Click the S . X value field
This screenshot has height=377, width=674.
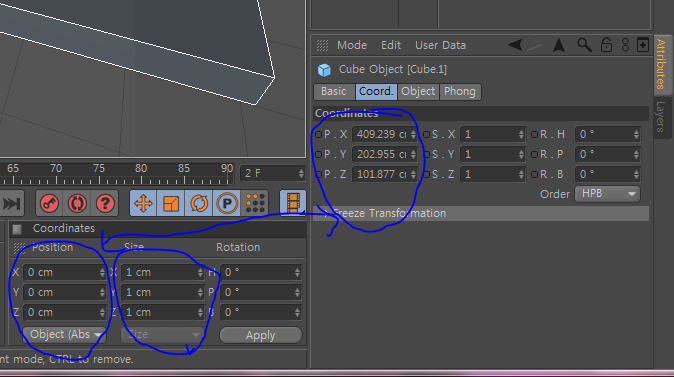493,135
